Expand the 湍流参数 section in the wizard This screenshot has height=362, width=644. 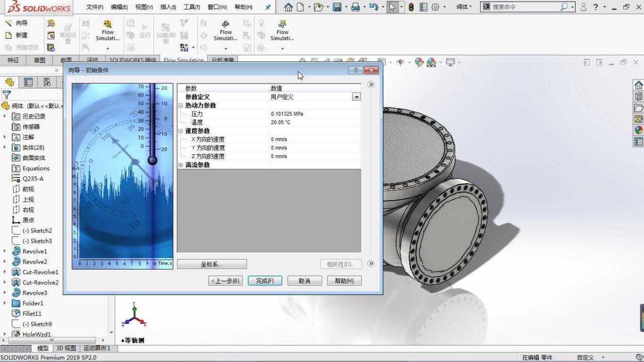pyautogui.click(x=181, y=164)
